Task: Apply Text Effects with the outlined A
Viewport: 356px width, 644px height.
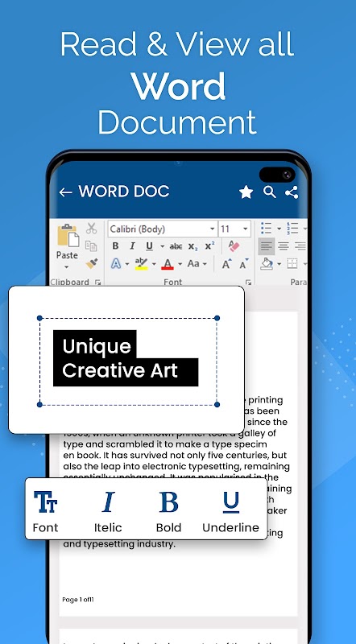Action: [116, 263]
